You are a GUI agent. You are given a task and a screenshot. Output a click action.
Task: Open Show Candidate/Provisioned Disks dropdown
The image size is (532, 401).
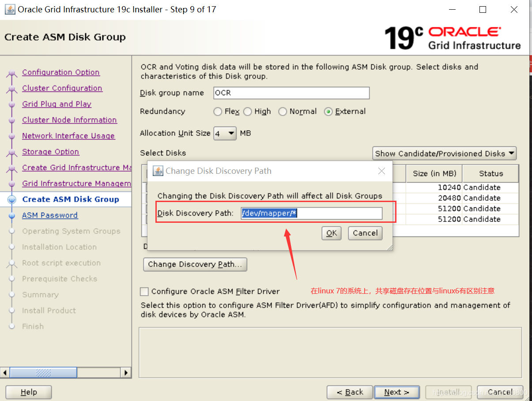[445, 154]
